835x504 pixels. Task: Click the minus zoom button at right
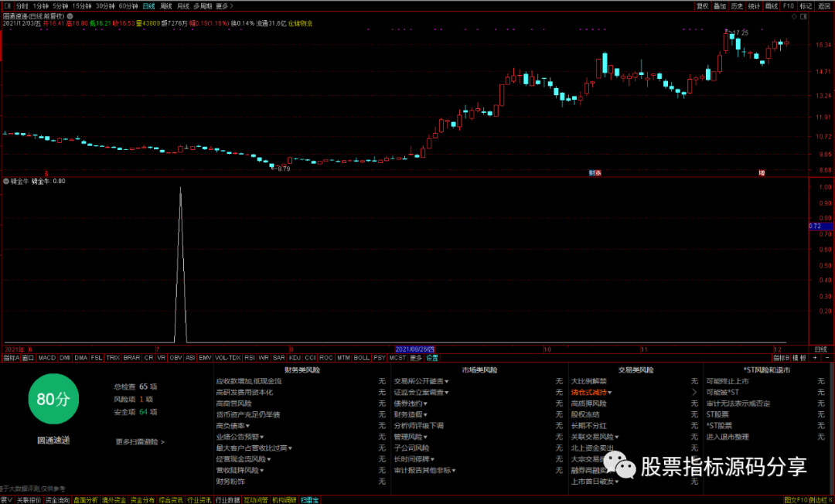point(827,358)
